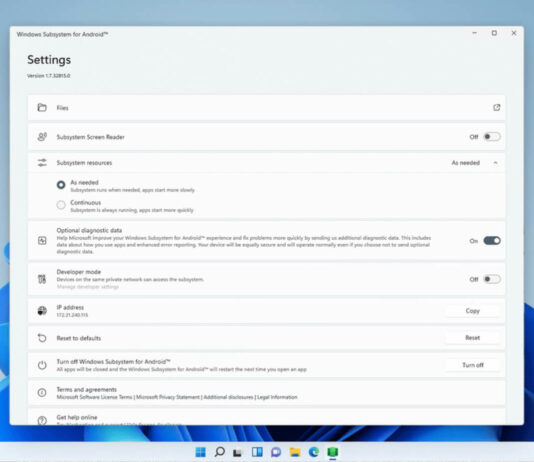
Task: Click the Settings heading
Action: tap(49, 60)
